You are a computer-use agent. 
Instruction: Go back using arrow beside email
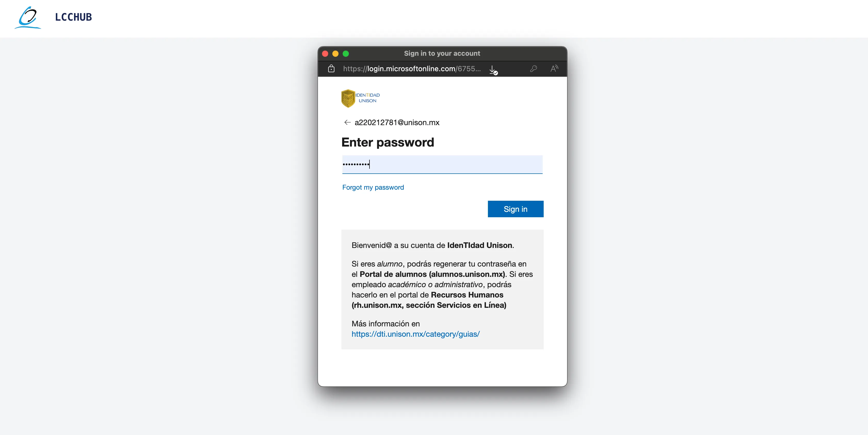(x=347, y=122)
